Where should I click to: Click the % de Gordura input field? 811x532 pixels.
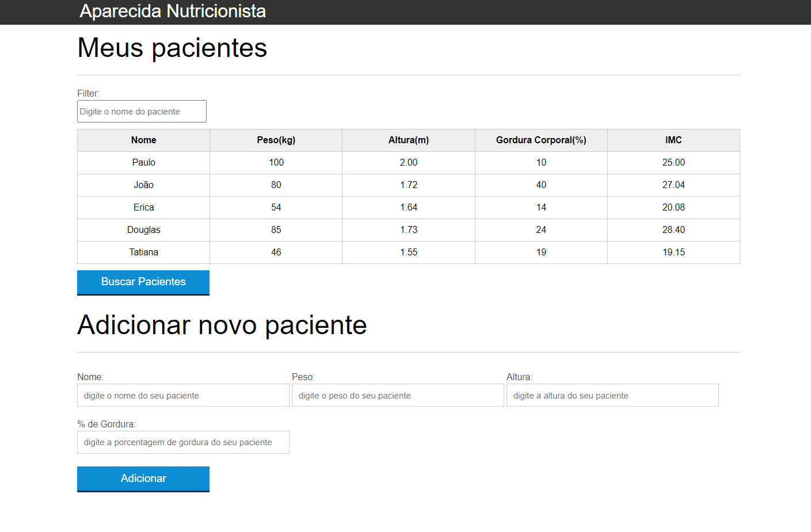pos(183,442)
